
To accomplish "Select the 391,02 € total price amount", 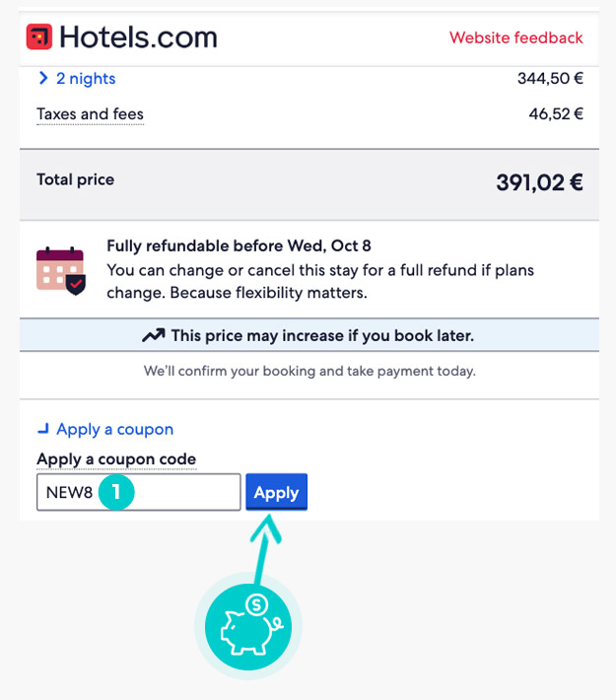I will [539, 181].
